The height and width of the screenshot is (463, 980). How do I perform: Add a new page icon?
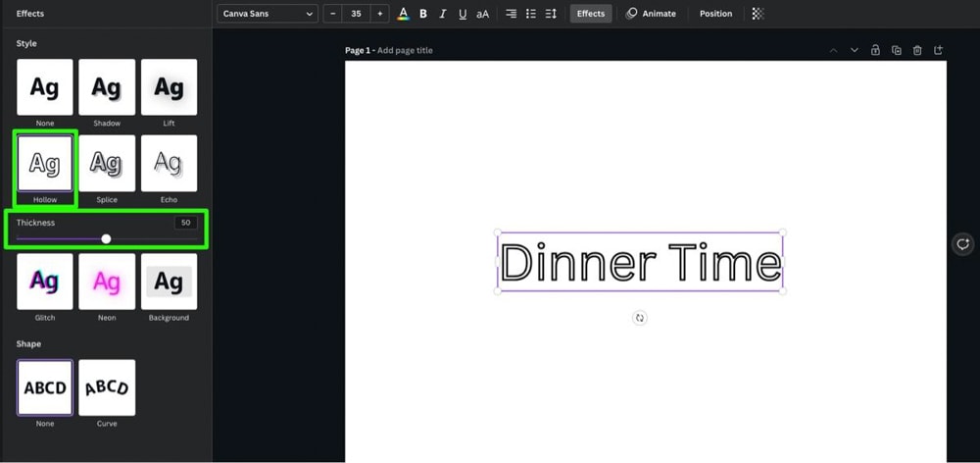coord(938,50)
